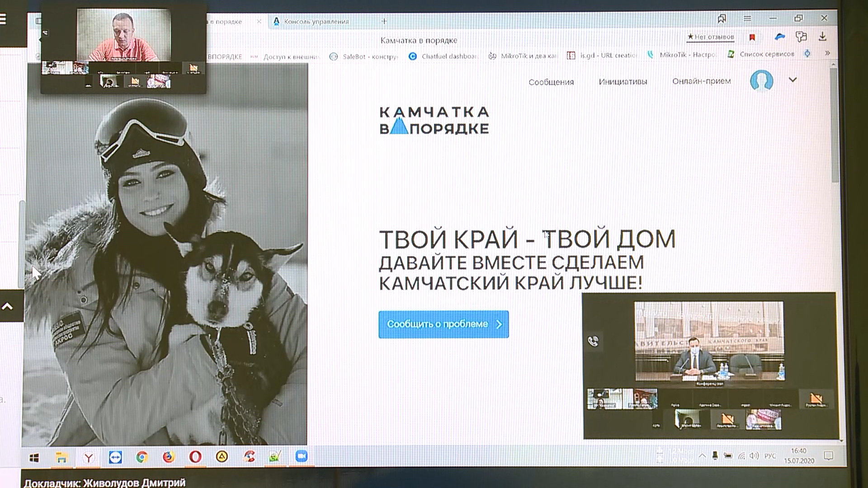
Task: Close the 'в порядке' tab
Action: pos(259,21)
